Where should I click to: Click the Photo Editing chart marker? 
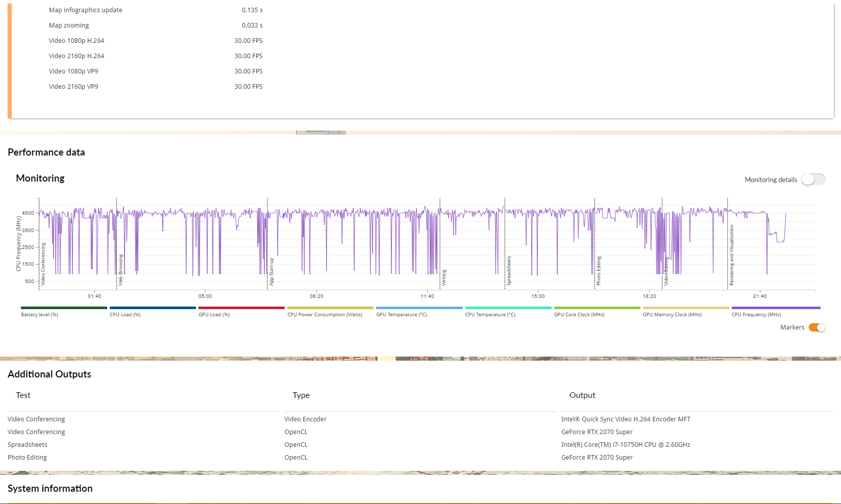tap(599, 270)
